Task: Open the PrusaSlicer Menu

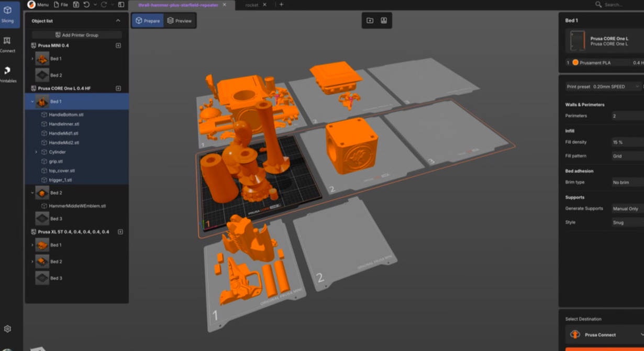Action: pyautogui.click(x=38, y=5)
